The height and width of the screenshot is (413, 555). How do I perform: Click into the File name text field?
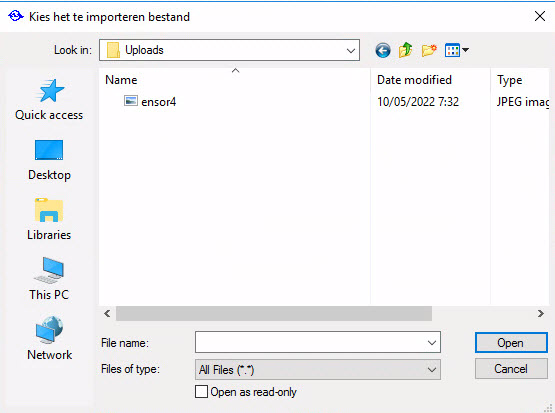310,343
